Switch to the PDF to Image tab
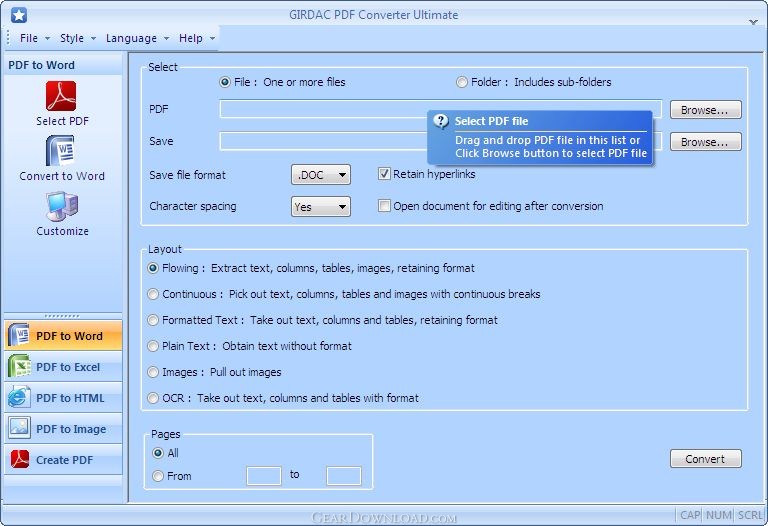 point(63,429)
